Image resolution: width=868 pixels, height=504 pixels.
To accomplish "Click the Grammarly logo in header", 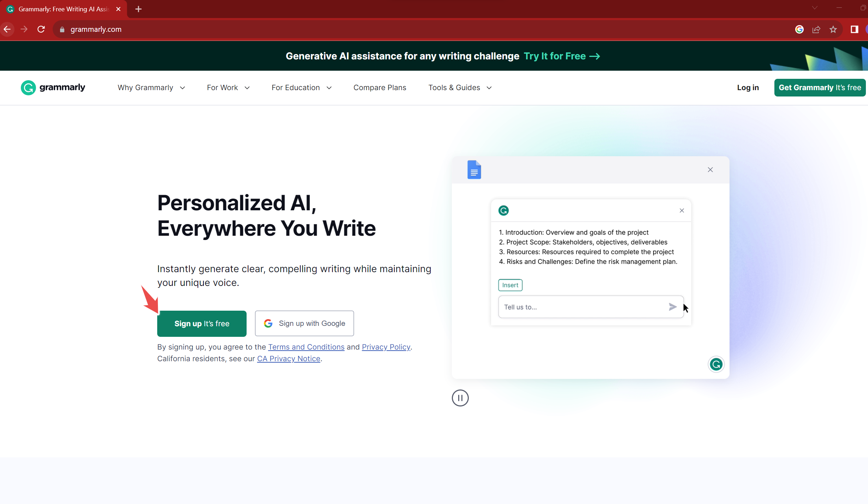I will pos(53,88).
